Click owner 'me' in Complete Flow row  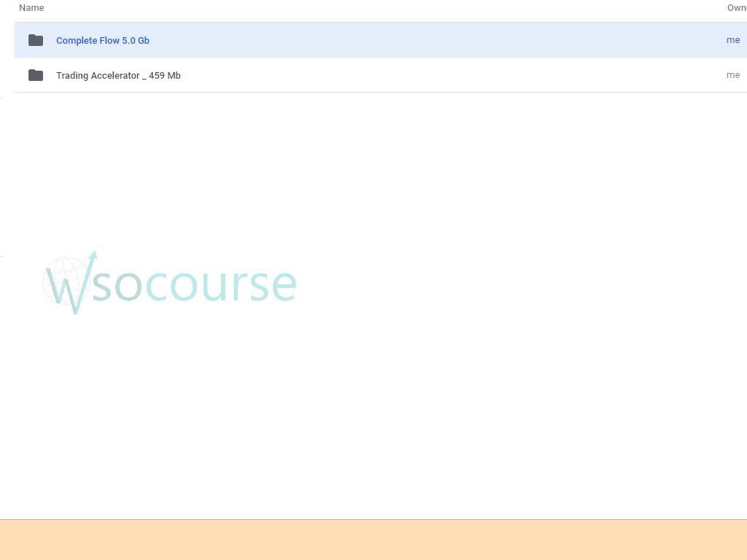pyautogui.click(x=732, y=40)
